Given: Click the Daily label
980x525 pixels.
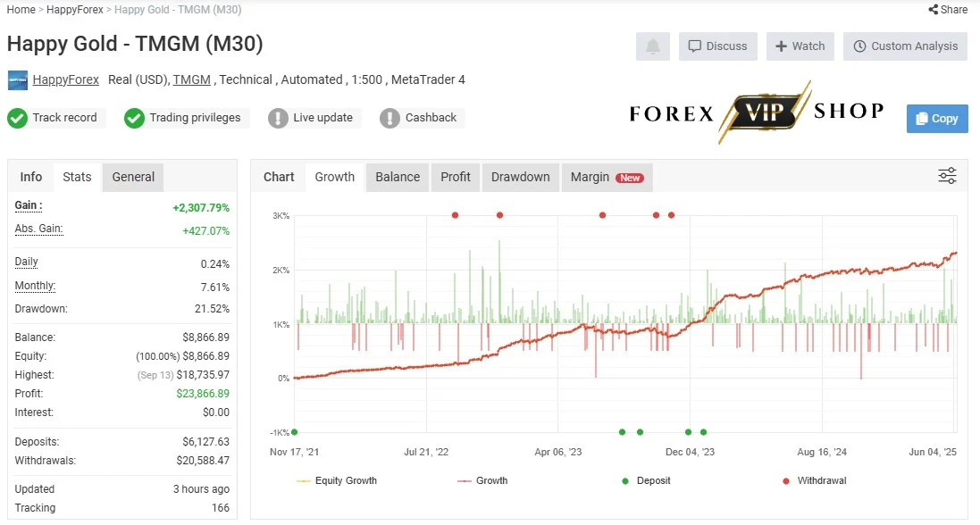Looking at the screenshot, I should point(26,262).
